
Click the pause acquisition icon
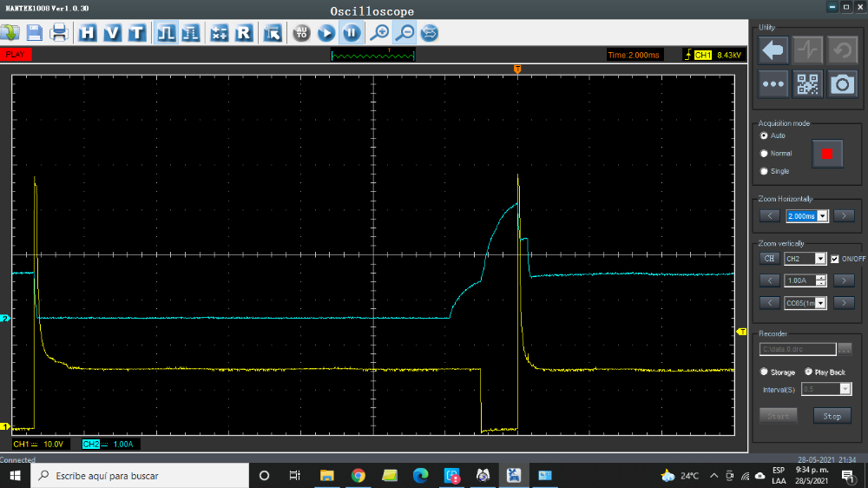pos(351,33)
